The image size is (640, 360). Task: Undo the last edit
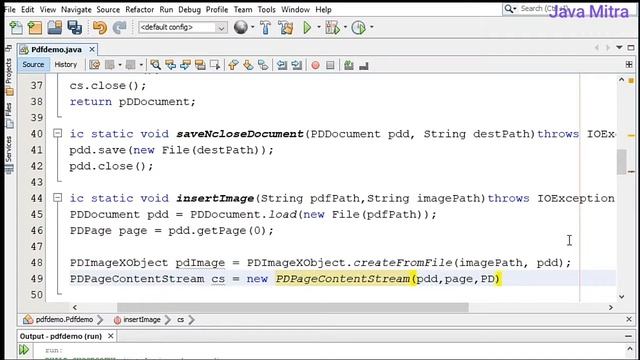[100, 27]
